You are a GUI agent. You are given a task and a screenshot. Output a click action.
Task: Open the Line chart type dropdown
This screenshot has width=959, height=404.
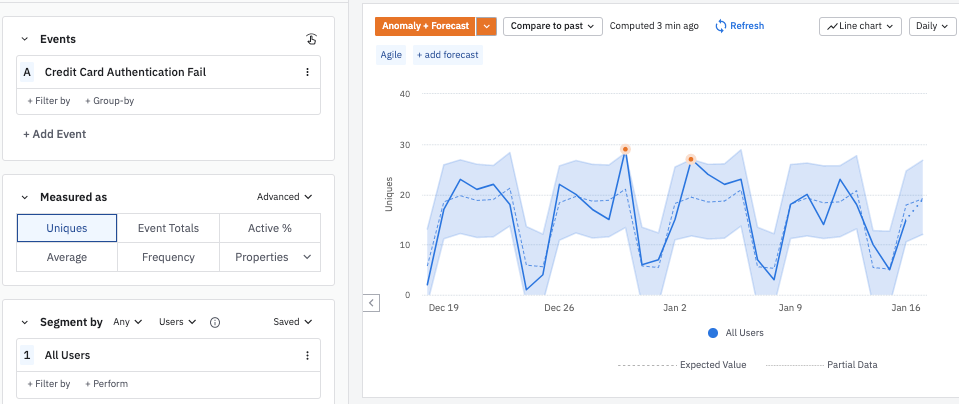[x=860, y=26]
